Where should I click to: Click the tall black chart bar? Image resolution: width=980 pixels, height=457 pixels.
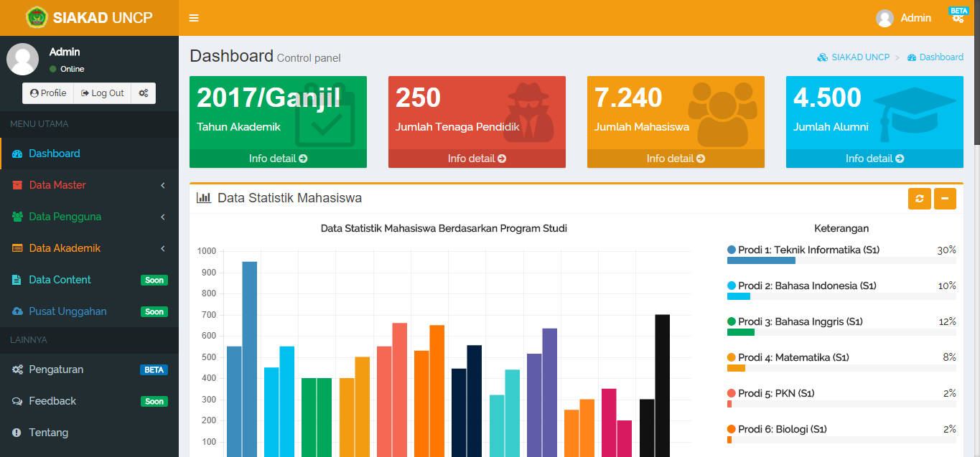coord(662,385)
